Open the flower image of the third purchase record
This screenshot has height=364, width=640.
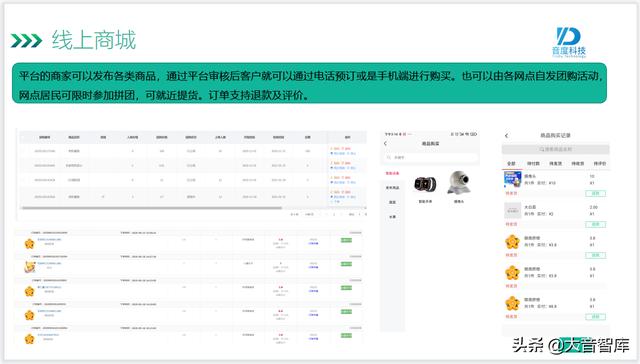[512, 242]
